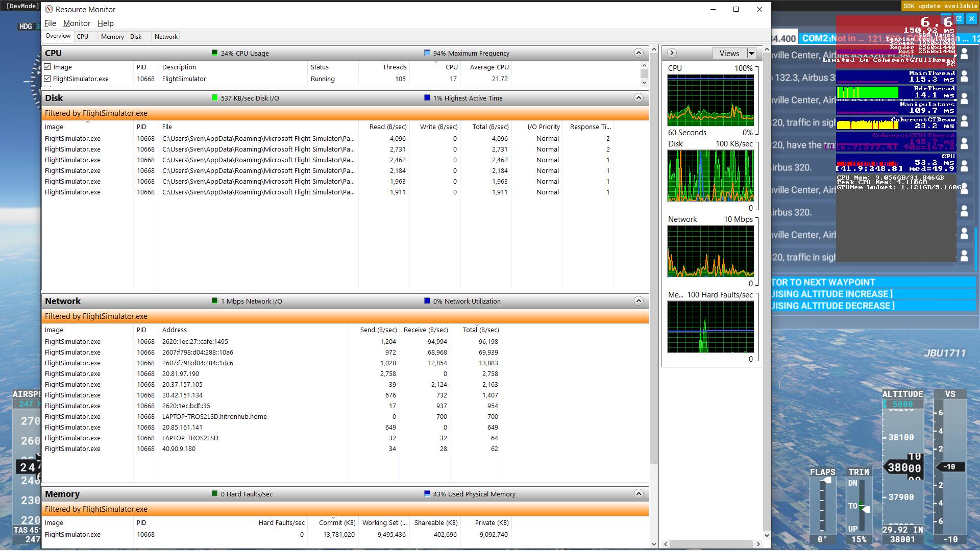Collapse the Memory section chevron
This screenshot has height=551, width=980.
638,494
